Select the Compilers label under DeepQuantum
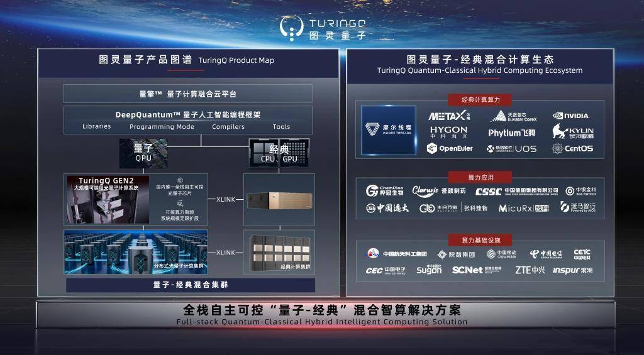Image resolution: width=644 pixels, height=355 pixels. tap(228, 126)
